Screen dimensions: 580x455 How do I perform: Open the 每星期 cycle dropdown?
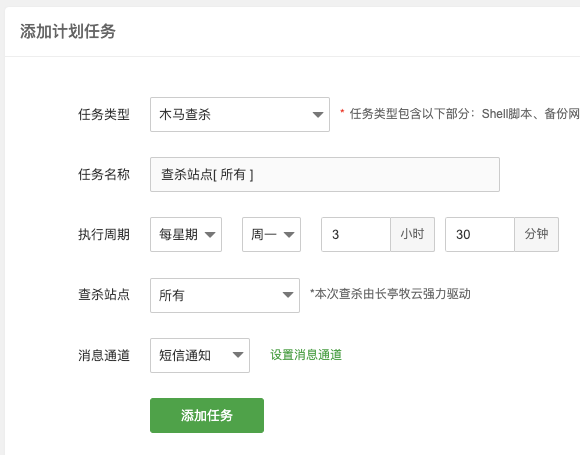[x=186, y=235]
